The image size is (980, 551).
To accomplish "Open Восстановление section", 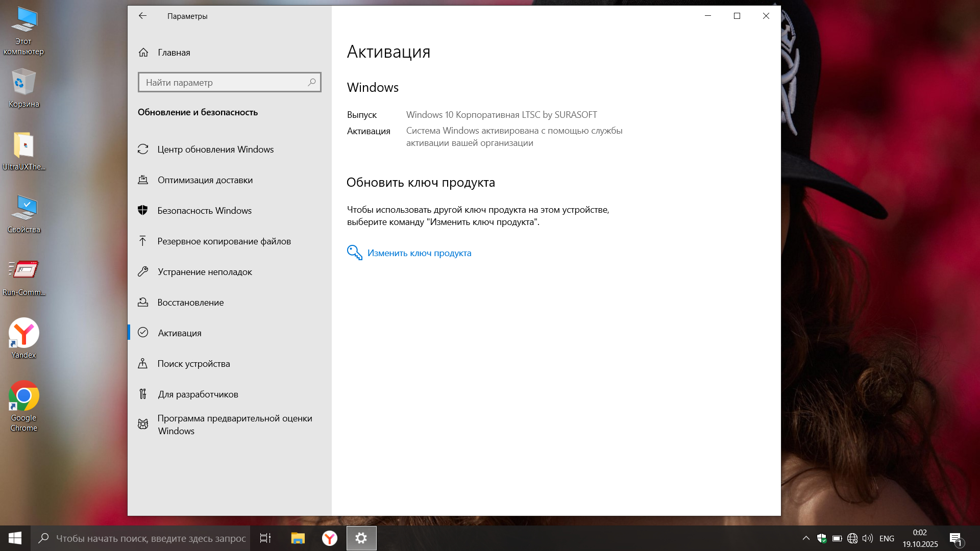I will point(190,303).
